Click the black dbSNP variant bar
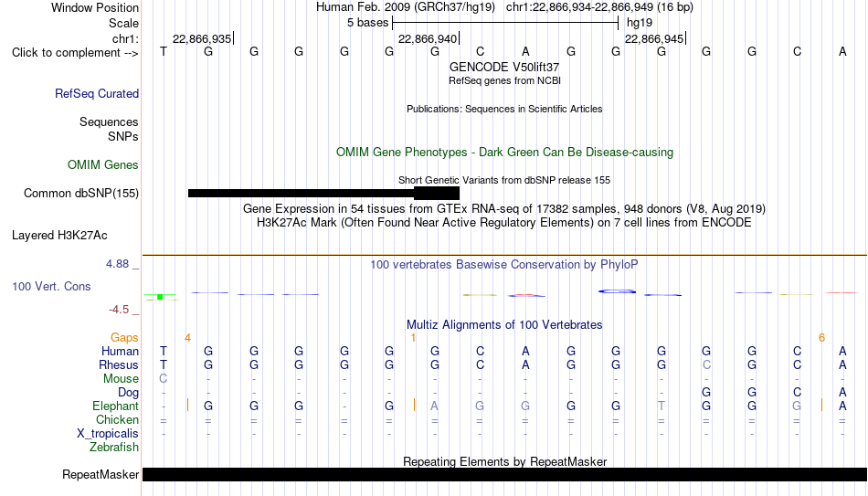This screenshot has width=868, height=496. 323,194
